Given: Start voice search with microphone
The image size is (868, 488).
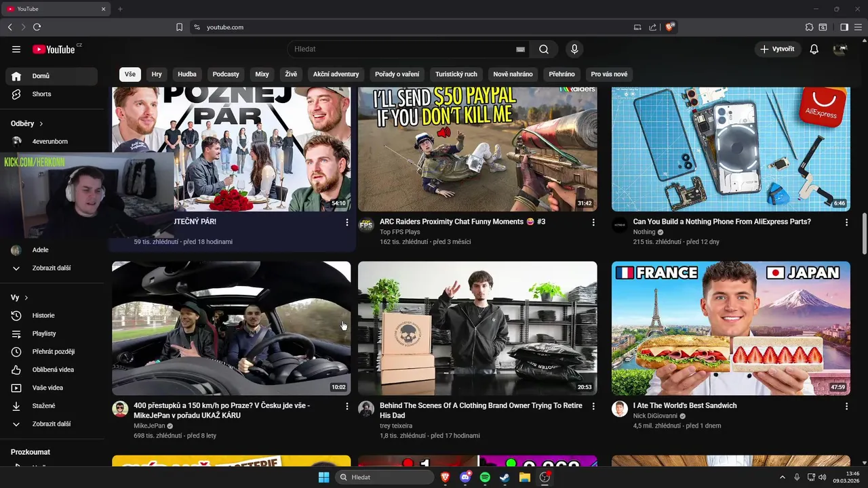Looking at the screenshot, I should [574, 49].
